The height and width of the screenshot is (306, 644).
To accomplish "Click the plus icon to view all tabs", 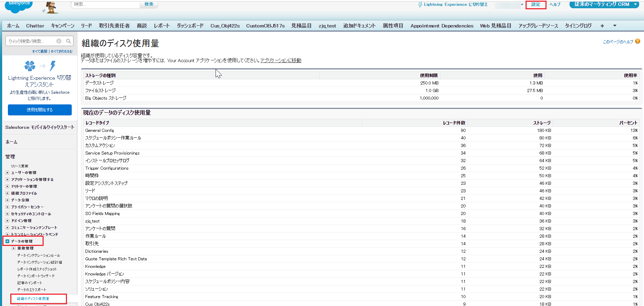I will [602, 26].
